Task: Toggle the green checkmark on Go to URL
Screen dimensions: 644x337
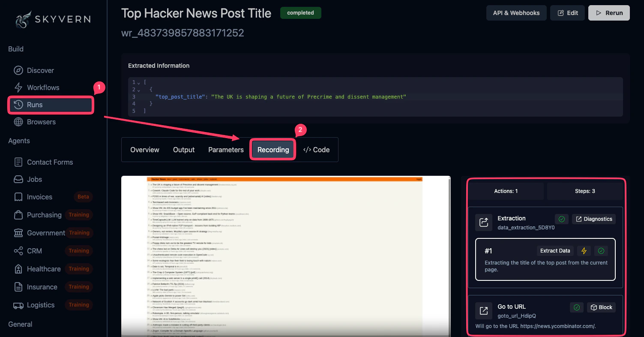Action: click(576, 307)
